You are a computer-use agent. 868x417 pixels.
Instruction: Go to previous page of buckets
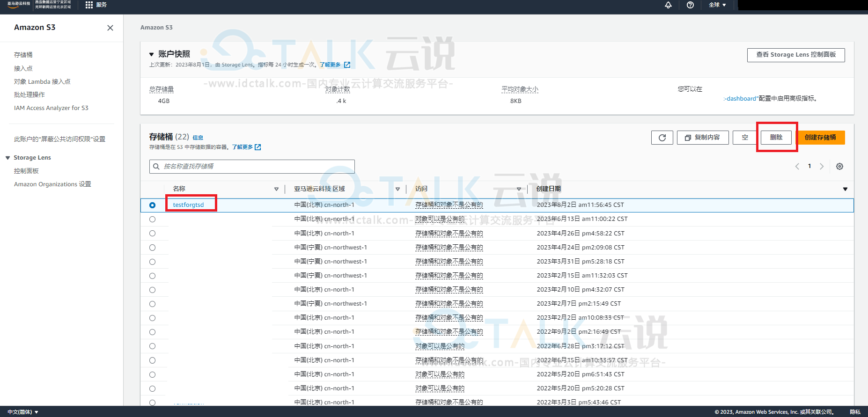point(797,166)
